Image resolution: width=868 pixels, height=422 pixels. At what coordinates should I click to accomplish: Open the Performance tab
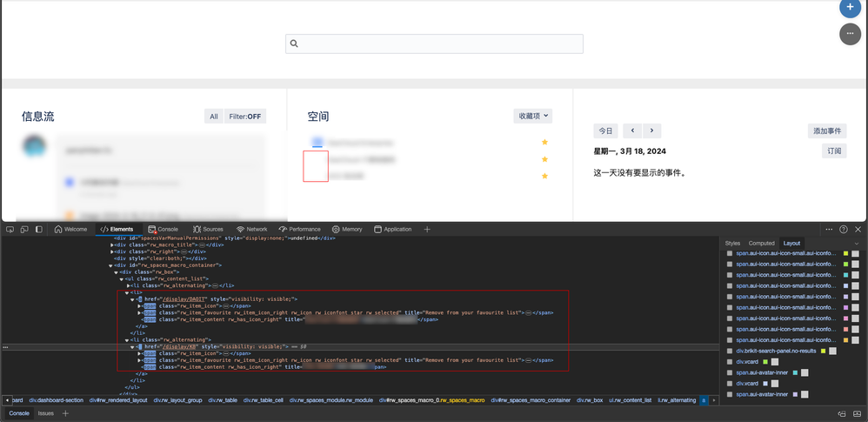tap(300, 230)
